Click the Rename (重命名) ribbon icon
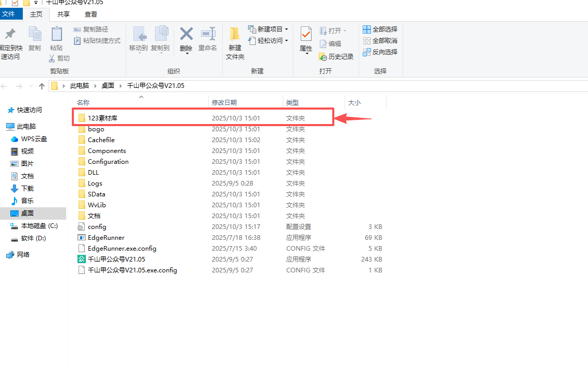This screenshot has height=367, width=588. point(208,35)
